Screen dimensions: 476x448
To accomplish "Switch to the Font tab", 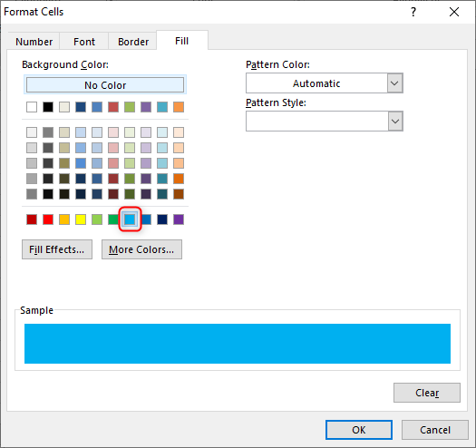I will (x=84, y=42).
